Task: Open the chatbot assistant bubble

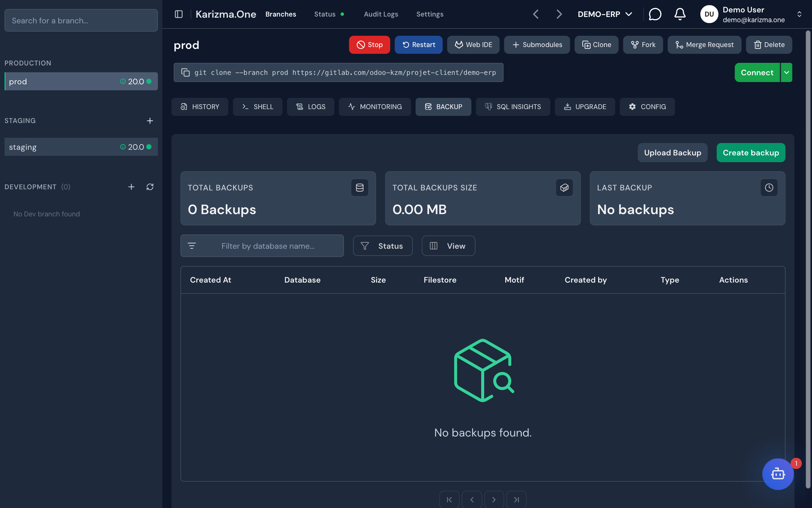Action: tap(778, 474)
